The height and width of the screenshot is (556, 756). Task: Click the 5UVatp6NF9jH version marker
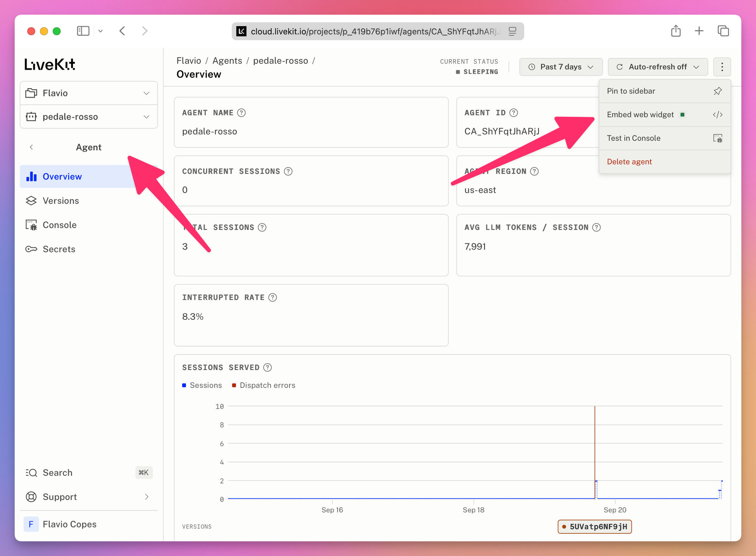(595, 527)
